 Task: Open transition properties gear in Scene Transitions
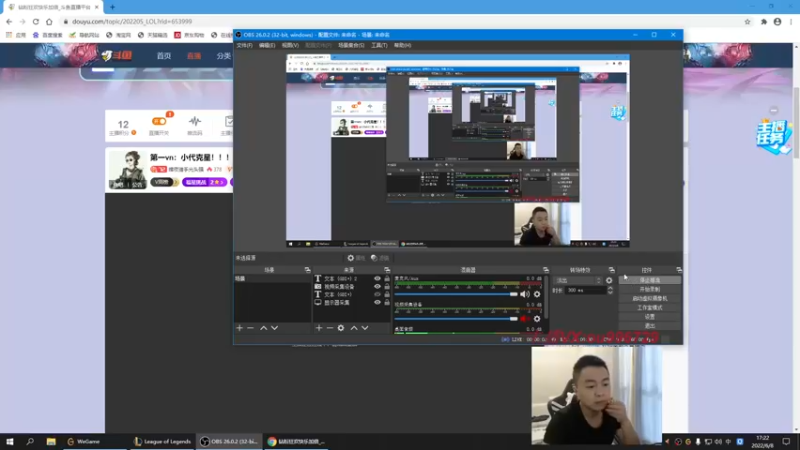[609, 280]
